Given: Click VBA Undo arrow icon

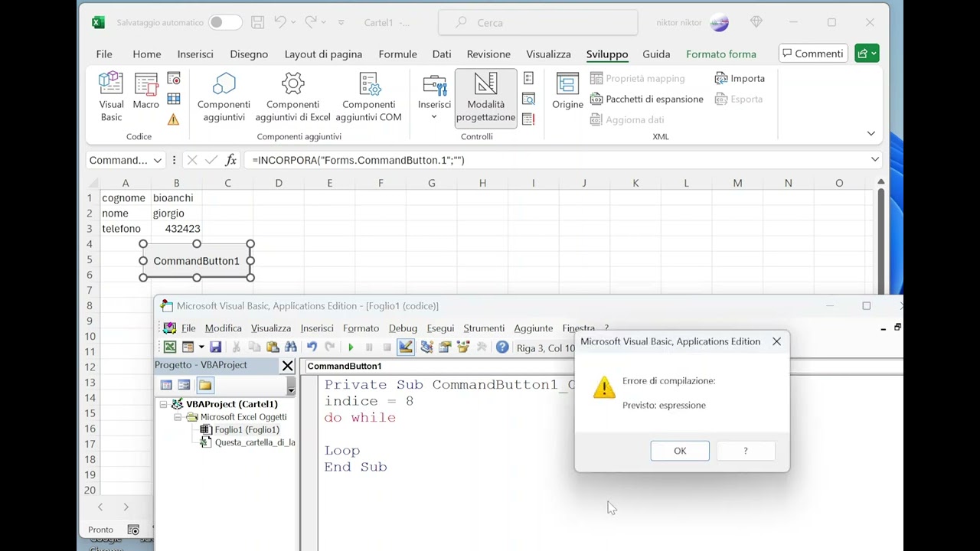Looking at the screenshot, I should coord(312,347).
